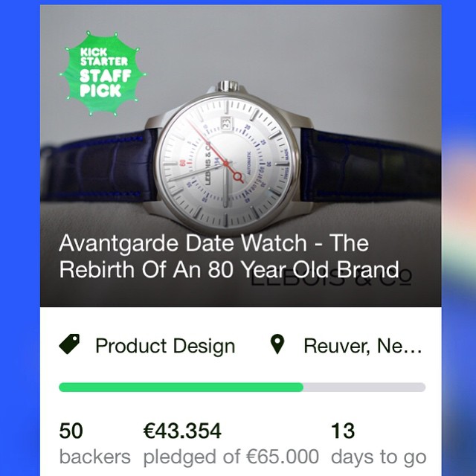The width and height of the screenshot is (476, 476).
Task: Open the Avantgarde Date Watch project title
Action: coord(229,256)
